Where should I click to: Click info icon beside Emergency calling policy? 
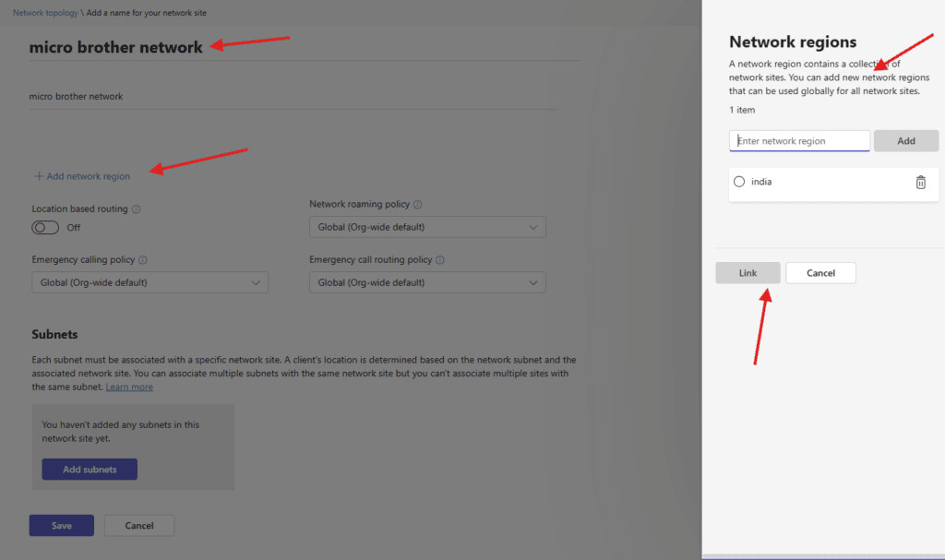143,260
